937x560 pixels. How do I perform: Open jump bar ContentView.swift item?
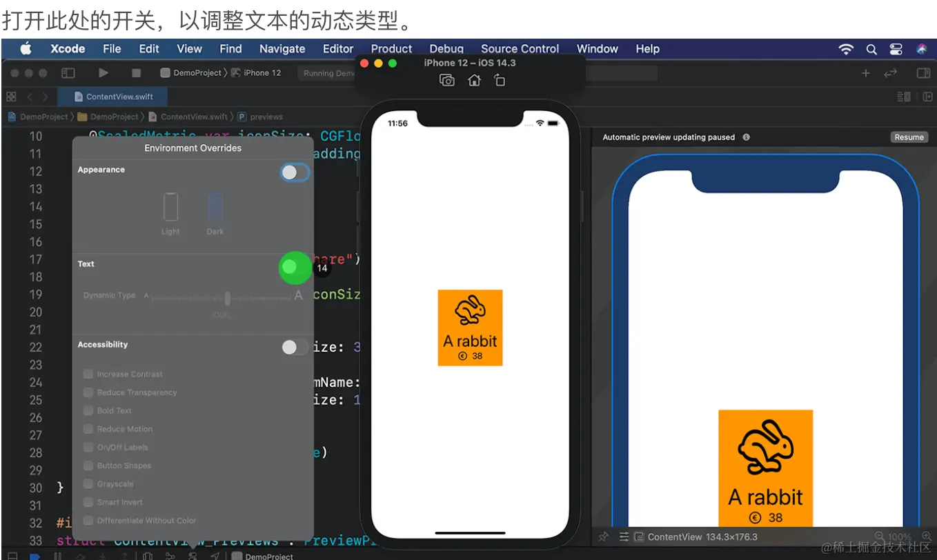188,117
